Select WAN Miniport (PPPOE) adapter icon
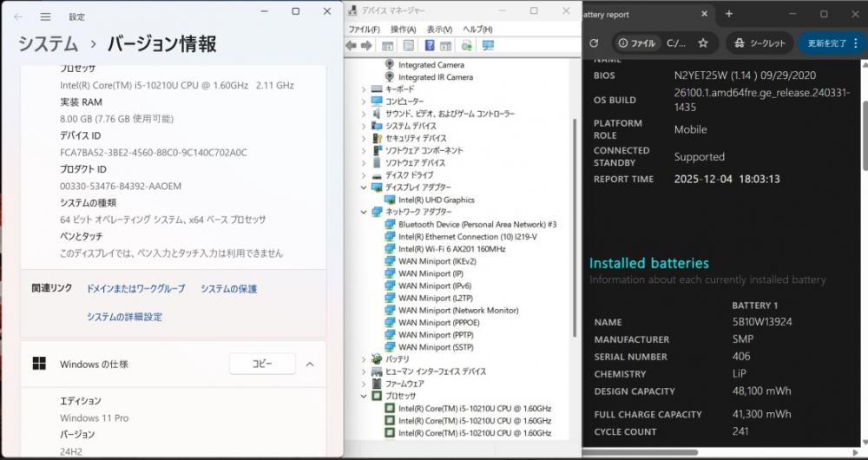Screen dimensions: 868x460 (390, 323)
